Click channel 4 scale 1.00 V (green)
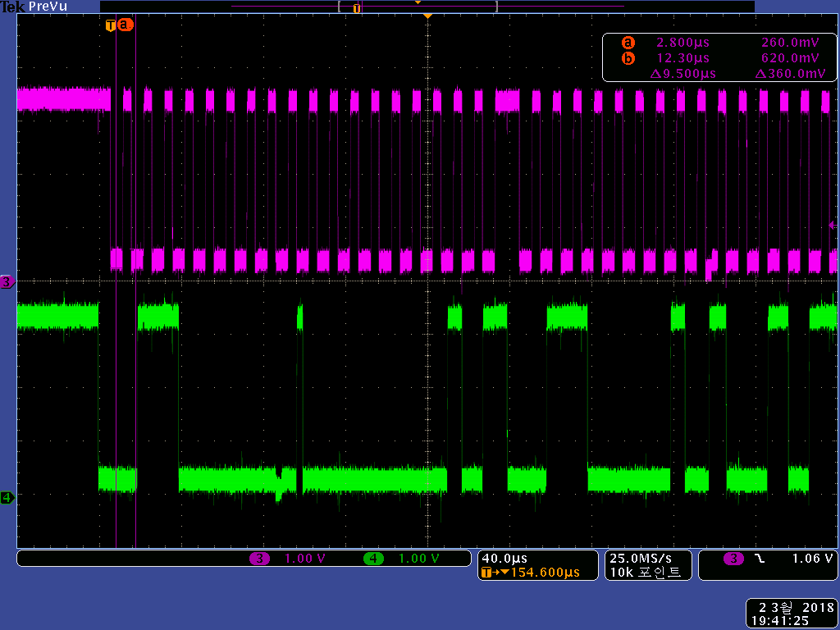This screenshot has height=630, width=840. 419,559
